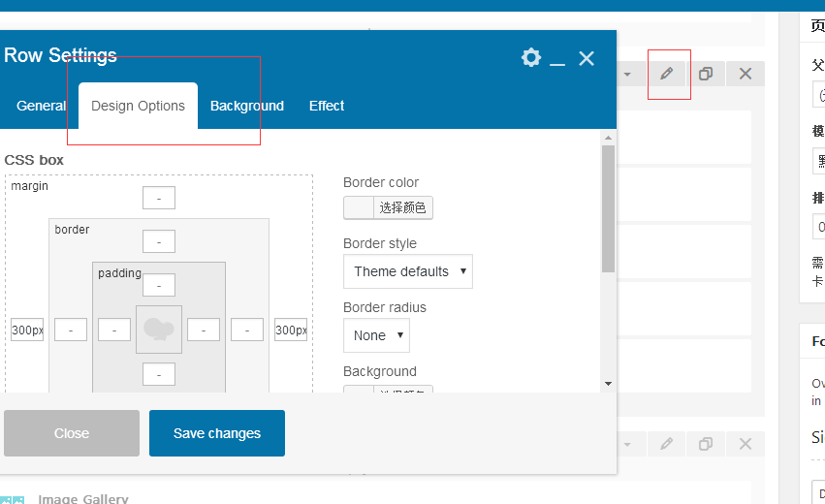Remove the lower row with its X icon
The height and width of the screenshot is (504, 825).
pos(746,444)
